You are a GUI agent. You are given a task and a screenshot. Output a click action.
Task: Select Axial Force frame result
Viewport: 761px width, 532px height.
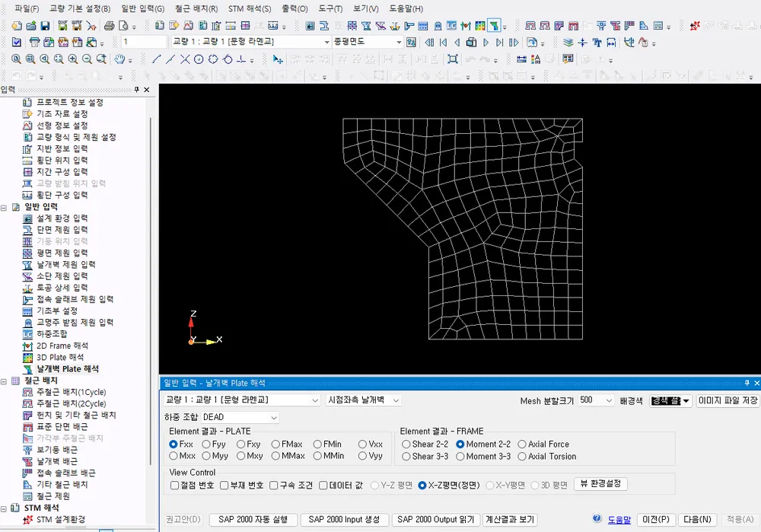[543, 444]
